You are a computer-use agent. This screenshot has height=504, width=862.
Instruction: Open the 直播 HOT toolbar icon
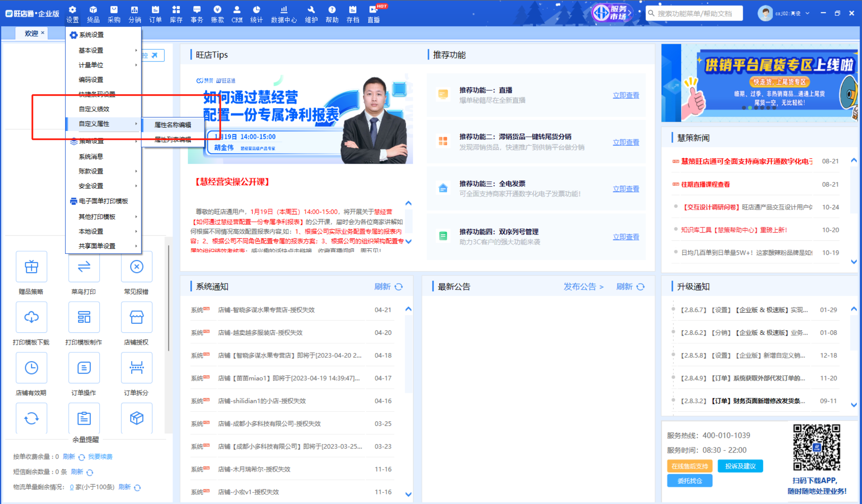[374, 14]
